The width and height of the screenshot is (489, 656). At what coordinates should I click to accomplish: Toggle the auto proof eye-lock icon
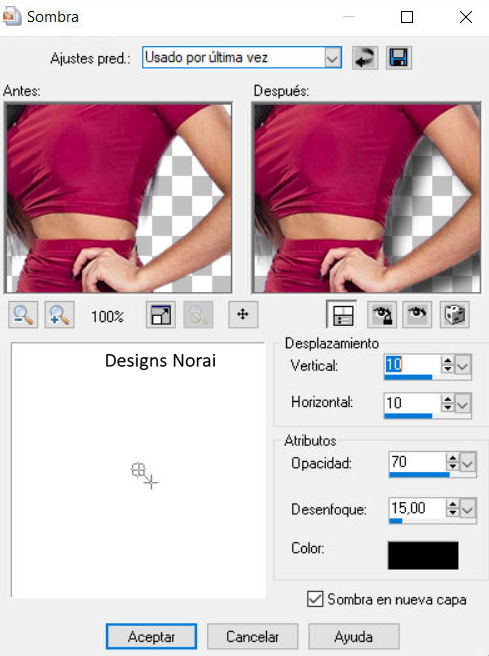point(381,315)
